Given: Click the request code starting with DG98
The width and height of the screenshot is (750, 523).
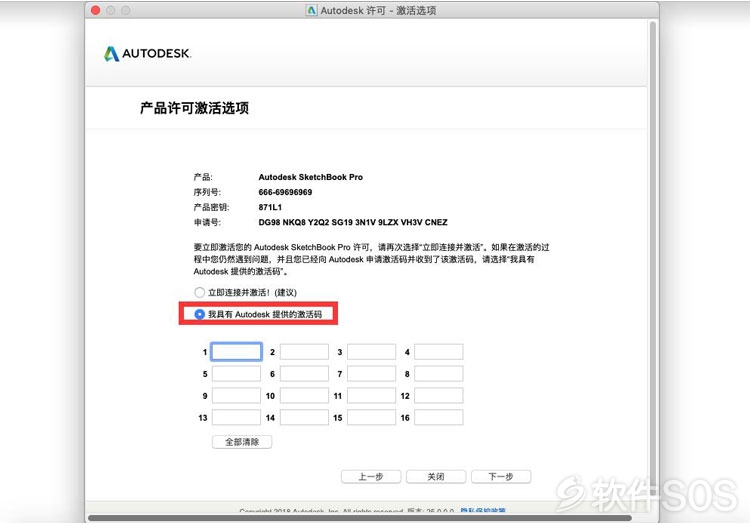Looking at the screenshot, I should (353, 223).
